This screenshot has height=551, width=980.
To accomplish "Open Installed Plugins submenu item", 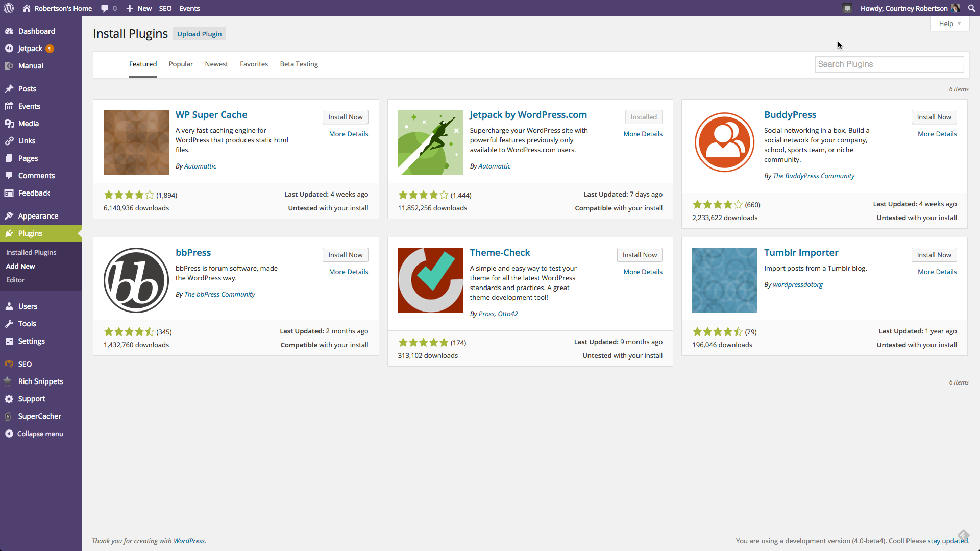I will pos(31,252).
